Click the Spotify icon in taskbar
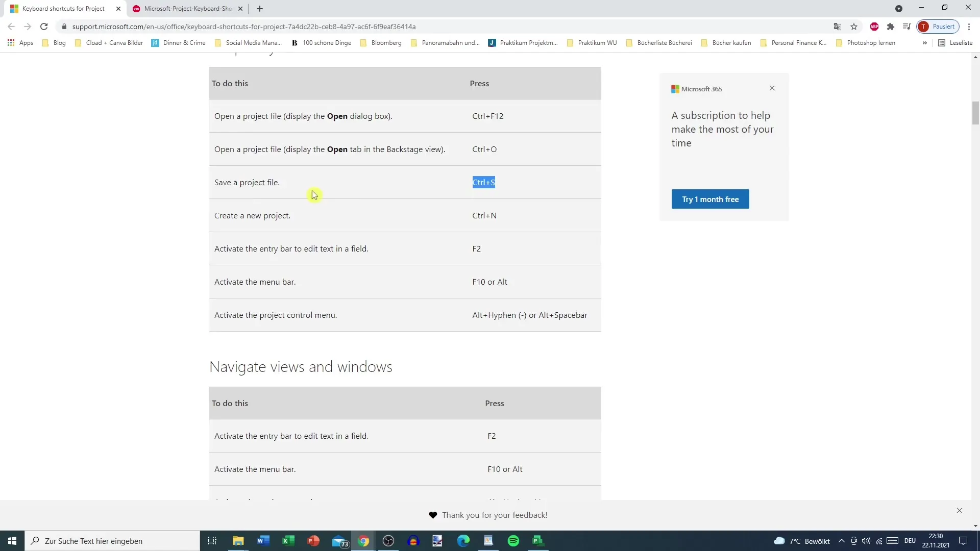The height and width of the screenshot is (551, 980). click(x=513, y=540)
